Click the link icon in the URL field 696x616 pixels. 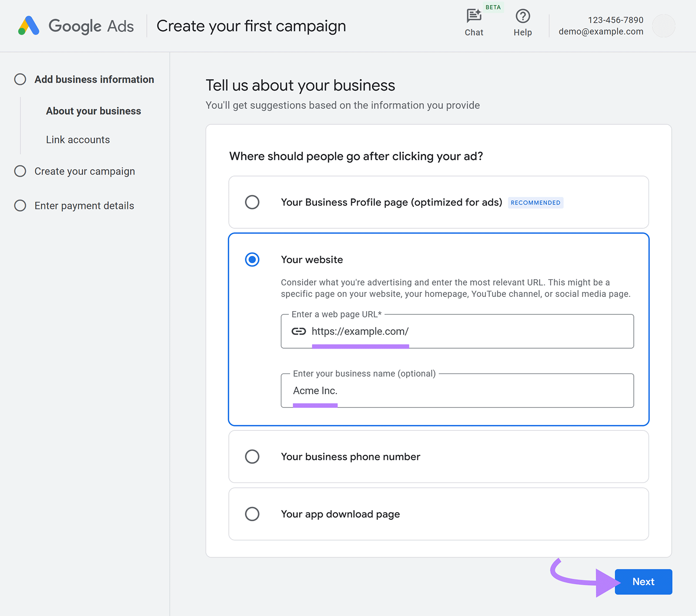298,331
